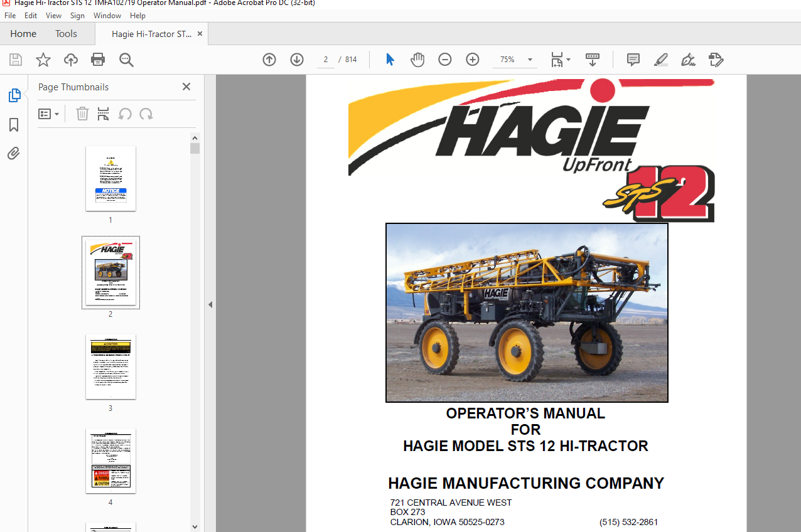Open the fit page options tool
Viewport: 801px width, 532px height.
(557, 60)
